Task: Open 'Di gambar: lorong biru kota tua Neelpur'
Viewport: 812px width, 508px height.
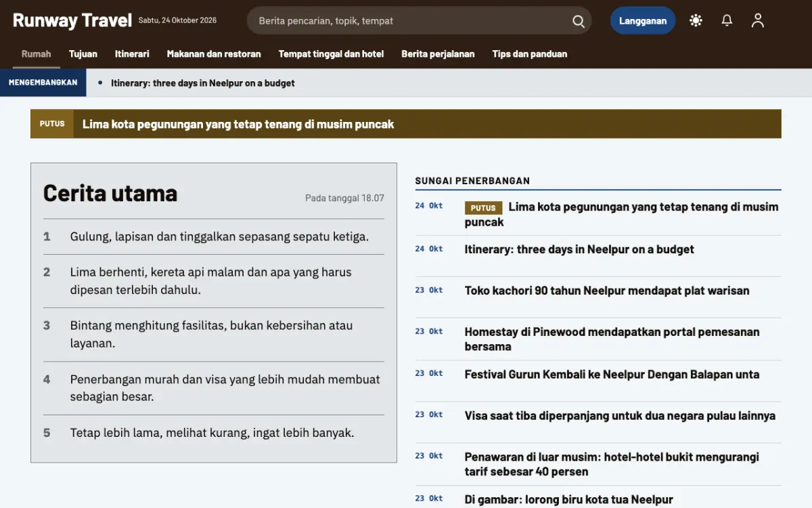Action: 568,500
